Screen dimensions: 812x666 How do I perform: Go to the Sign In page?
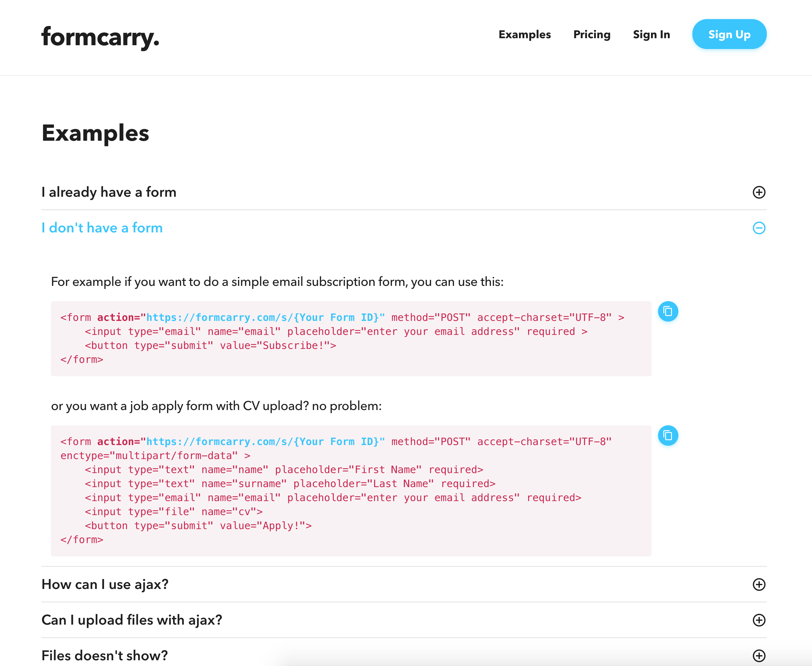[x=651, y=34]
